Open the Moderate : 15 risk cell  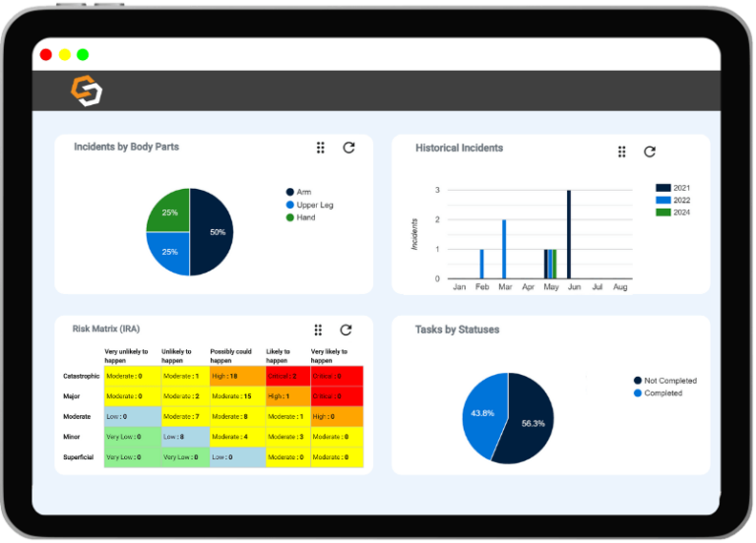pos(235,396)
